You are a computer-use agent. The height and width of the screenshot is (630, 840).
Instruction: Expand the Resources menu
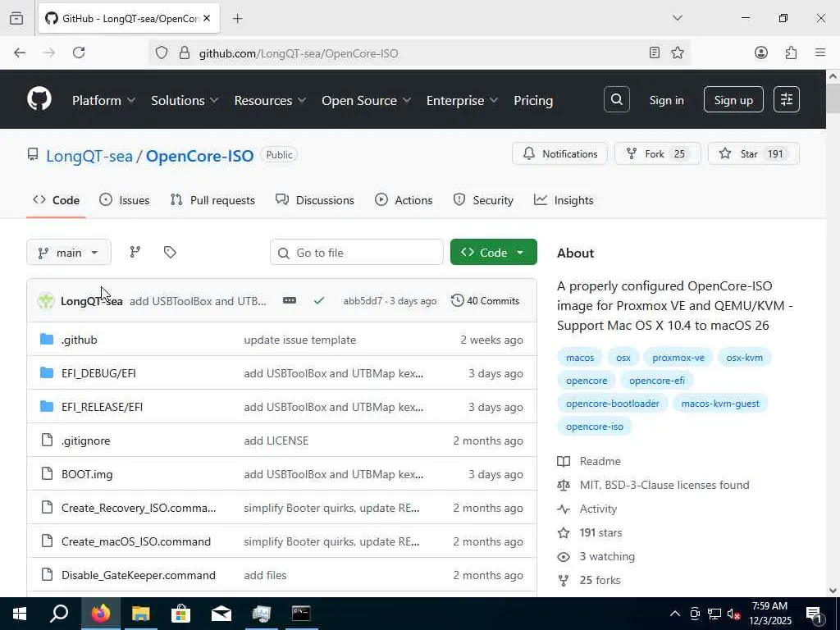[270, 100]
